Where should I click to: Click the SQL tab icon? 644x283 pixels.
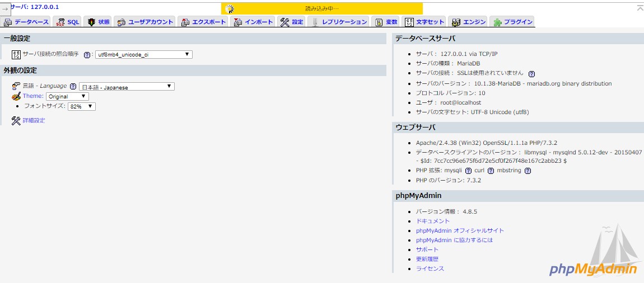point(60,22)
